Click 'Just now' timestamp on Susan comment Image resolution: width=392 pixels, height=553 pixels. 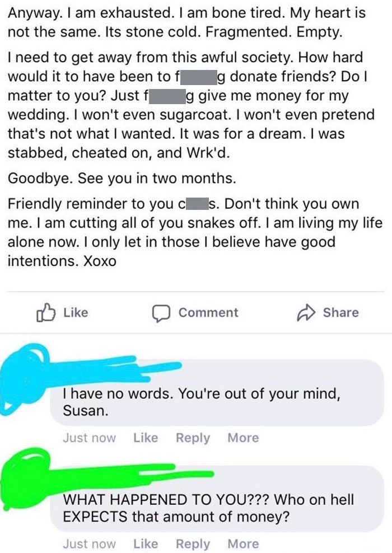pos(89,438)
